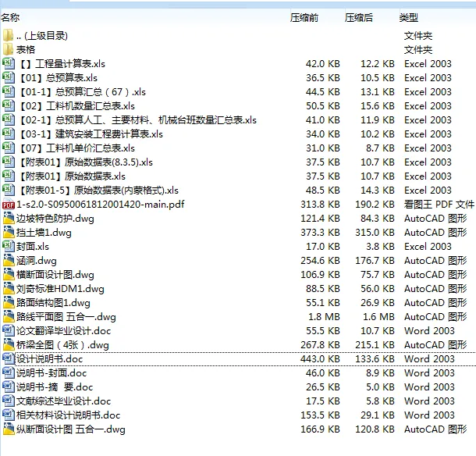Click the AutoCAD icon of 横断面设计图.dwg
This screenshot has width=476, height=456.
9,274
